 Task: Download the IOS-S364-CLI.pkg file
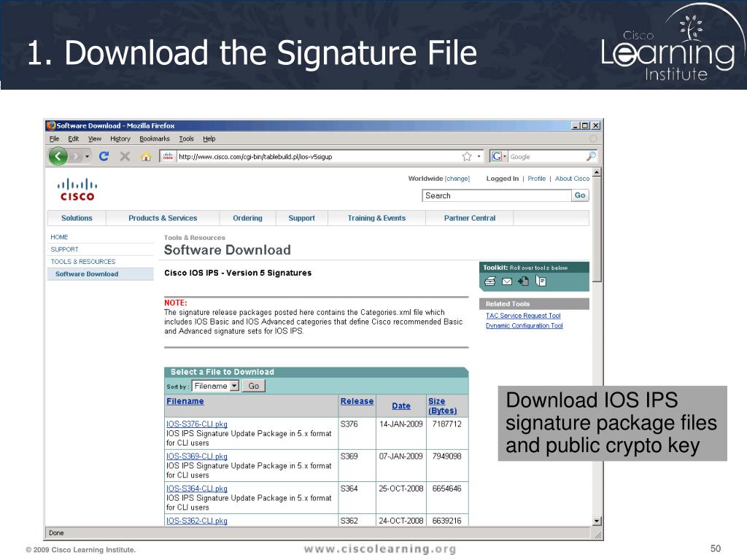pos(197,489)
